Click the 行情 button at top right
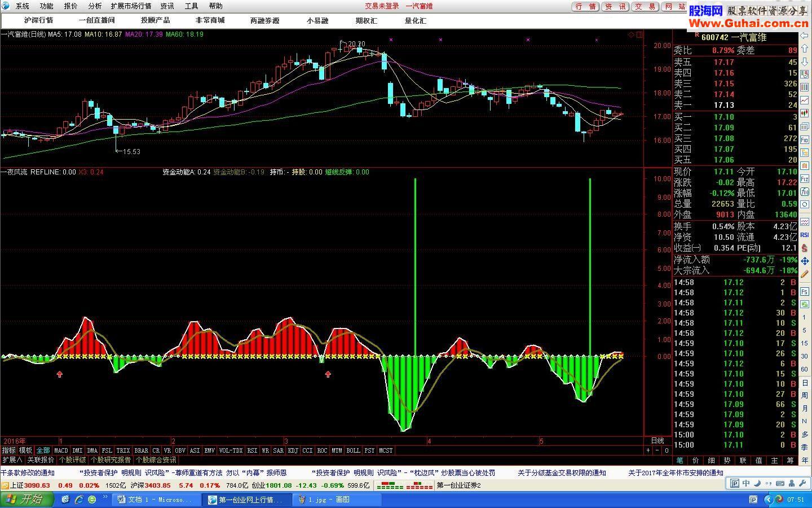 point(586,7)
